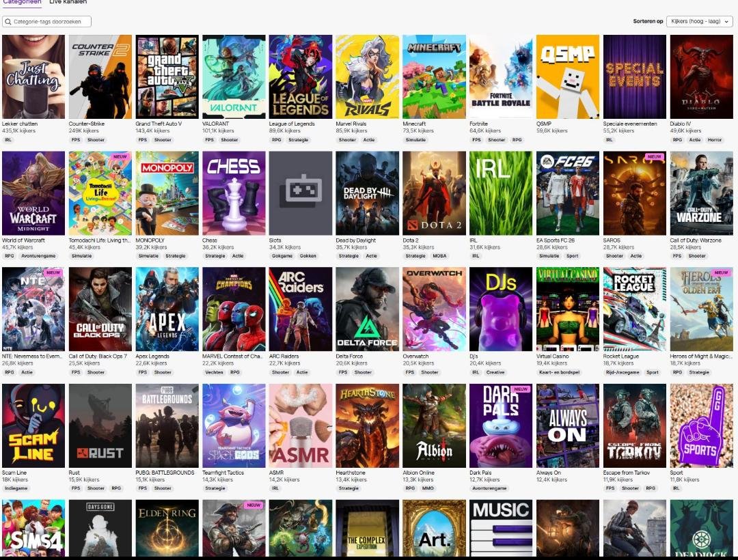Open the Categorieën tab

22,2
